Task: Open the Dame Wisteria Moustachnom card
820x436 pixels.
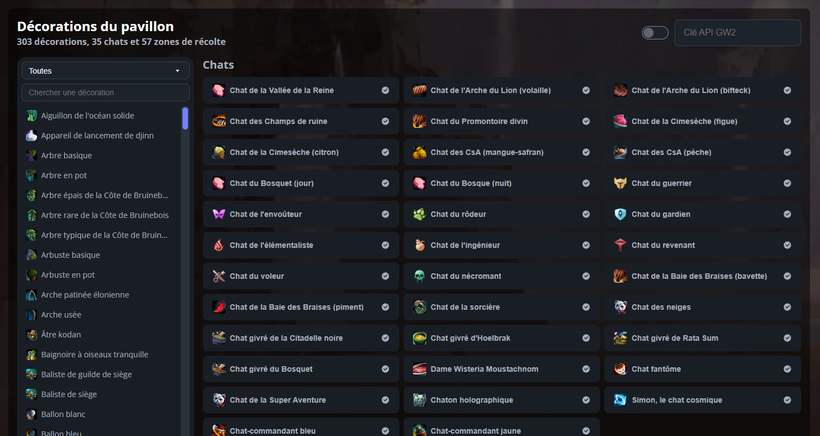Action: point(502,369)
